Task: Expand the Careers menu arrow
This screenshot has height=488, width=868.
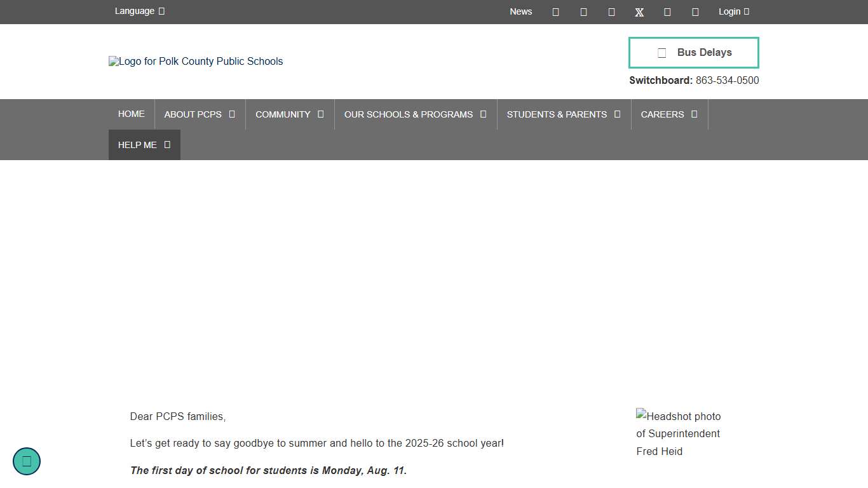Action: click(x=695, y=114)
